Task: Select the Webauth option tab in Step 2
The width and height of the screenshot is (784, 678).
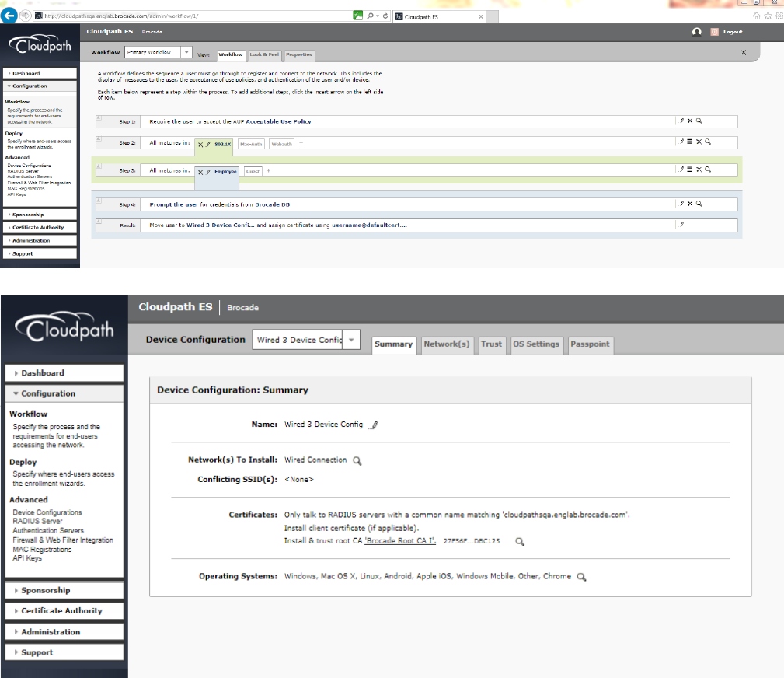Action: pos(281,144)
